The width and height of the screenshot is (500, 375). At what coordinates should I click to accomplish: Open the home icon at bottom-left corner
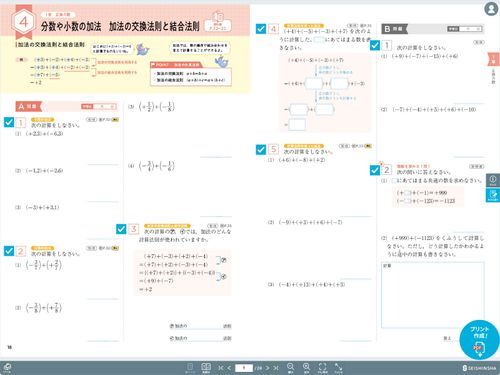coord(7,368)
